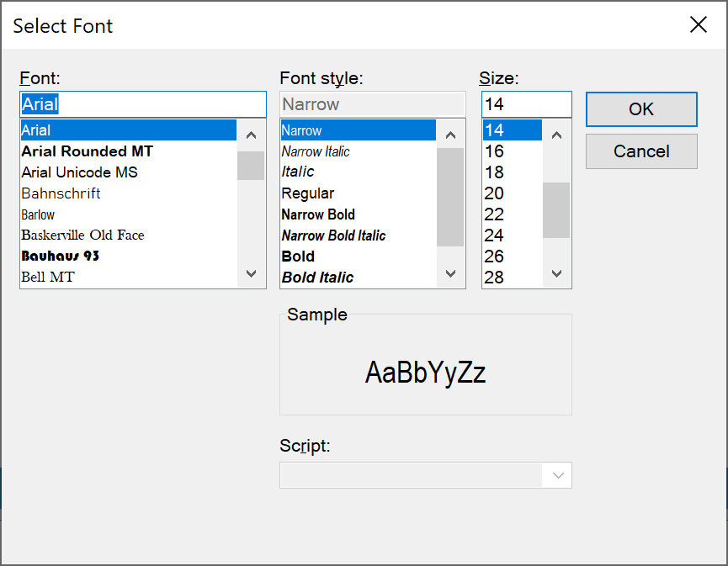
Task: Click the Font name input field
Action: (143, 104)
